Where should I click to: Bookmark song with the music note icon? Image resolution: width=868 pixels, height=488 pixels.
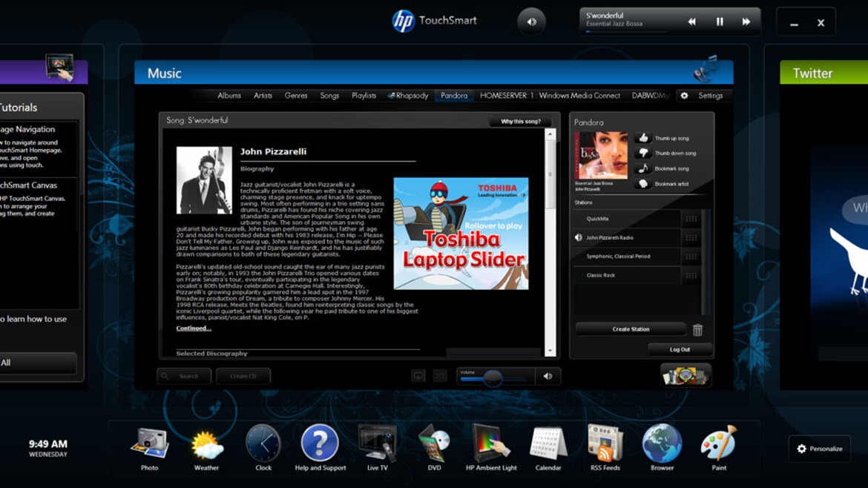(x=642, y=168)
